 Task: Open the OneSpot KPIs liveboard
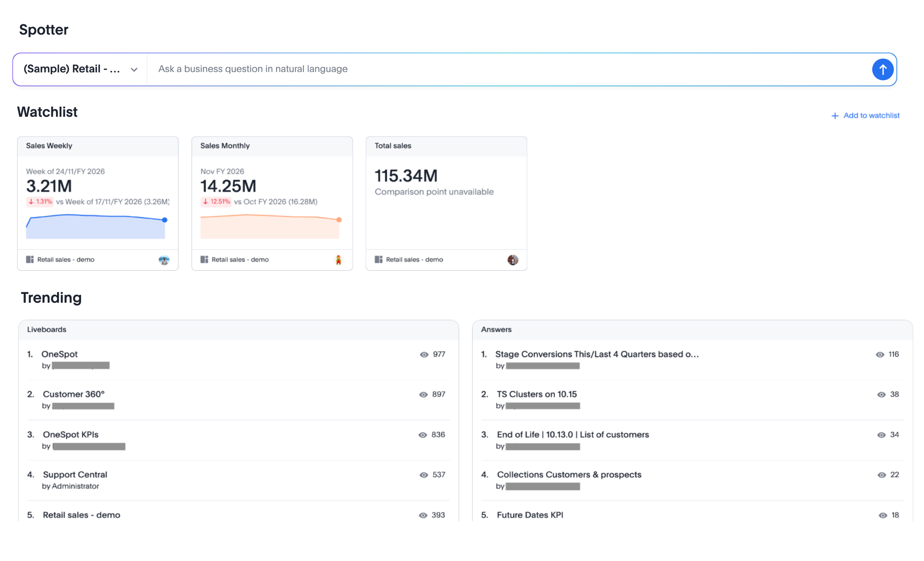(70, 434)
